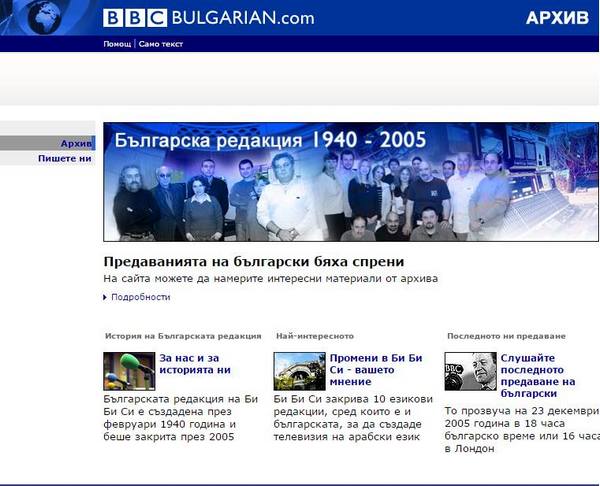This screenshot has height=486, width=600.
Task: Open Слушайте последното предаване на български
Action: coord(538,376)
